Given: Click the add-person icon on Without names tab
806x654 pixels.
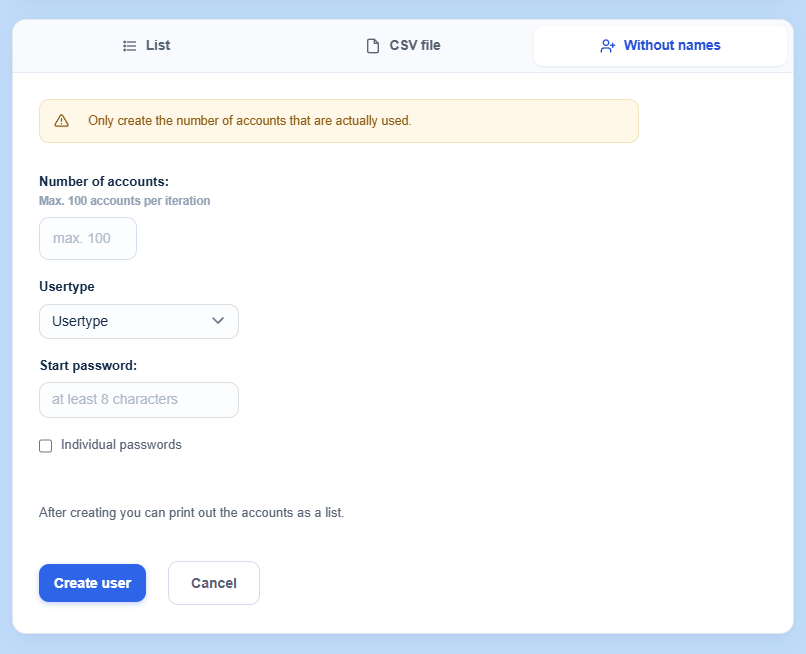Looking at the screenshot, I should coord(608,46).
